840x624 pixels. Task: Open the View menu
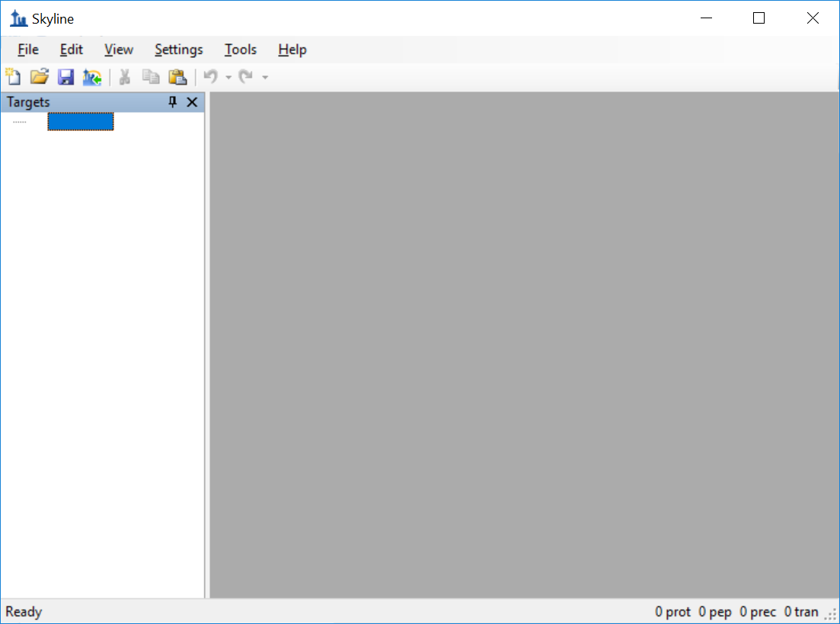coord(119,50)
